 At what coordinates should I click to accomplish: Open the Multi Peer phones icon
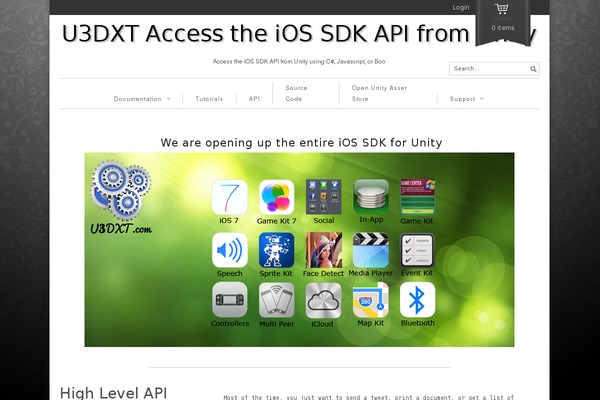click(276, 300)
